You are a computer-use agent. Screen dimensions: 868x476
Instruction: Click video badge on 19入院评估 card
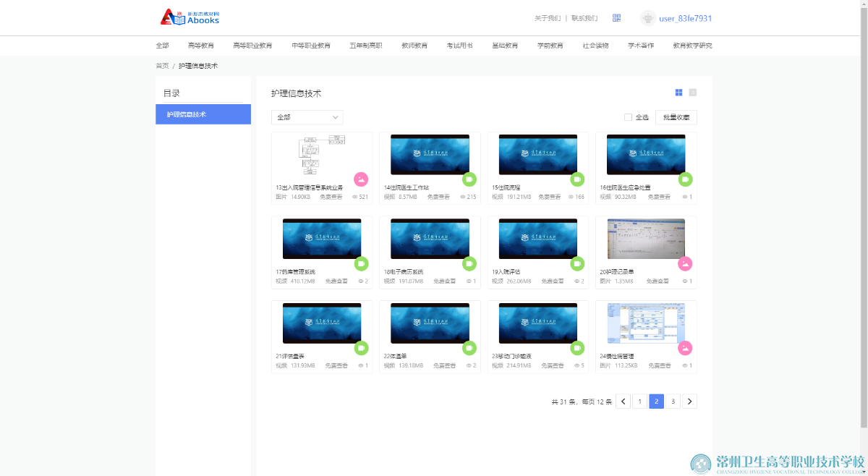(x=577, y=263)
